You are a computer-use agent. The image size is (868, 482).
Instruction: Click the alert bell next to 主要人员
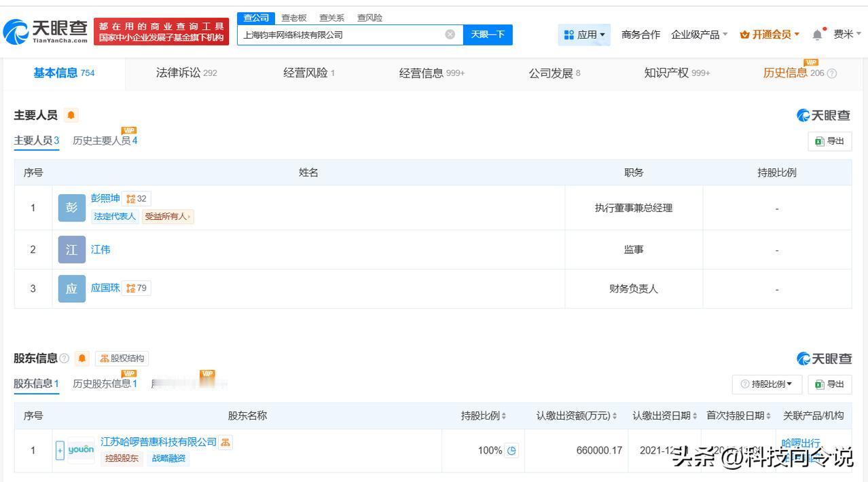71,115
